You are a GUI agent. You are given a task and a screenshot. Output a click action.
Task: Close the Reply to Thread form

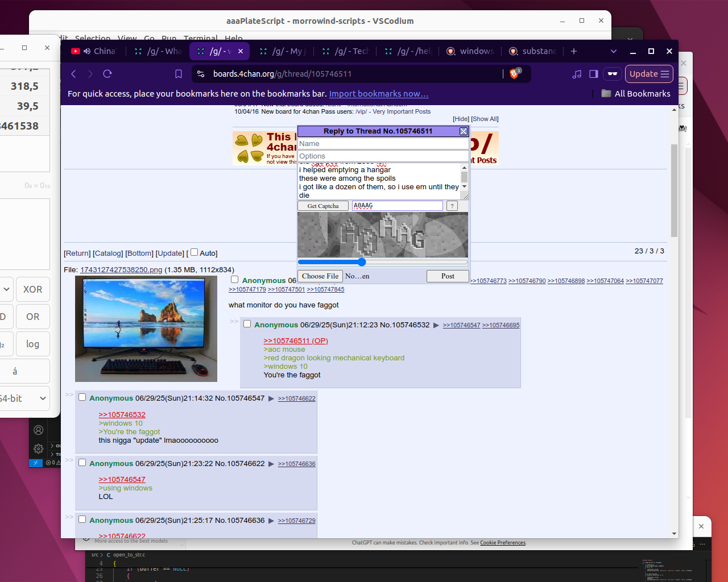coord(464,131)
